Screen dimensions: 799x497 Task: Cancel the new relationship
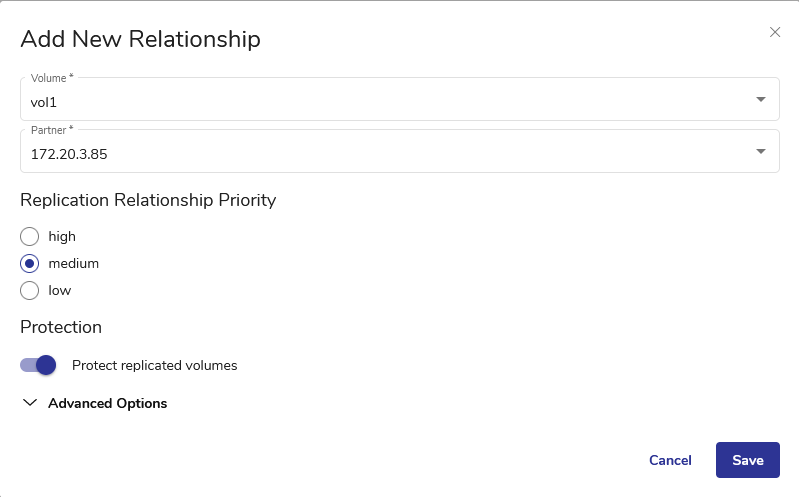coord(670,460)
